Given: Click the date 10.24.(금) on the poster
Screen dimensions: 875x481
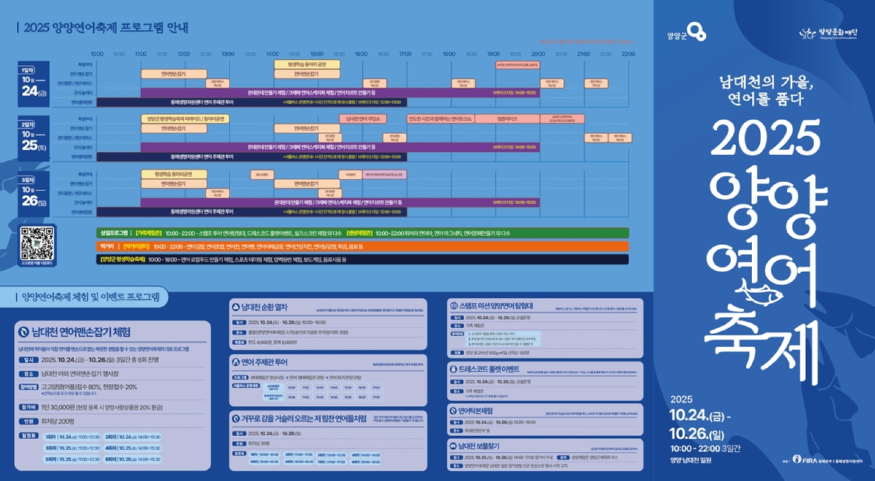Looking at the screenshot, I should pyautogui.click(x=698, y=416).
